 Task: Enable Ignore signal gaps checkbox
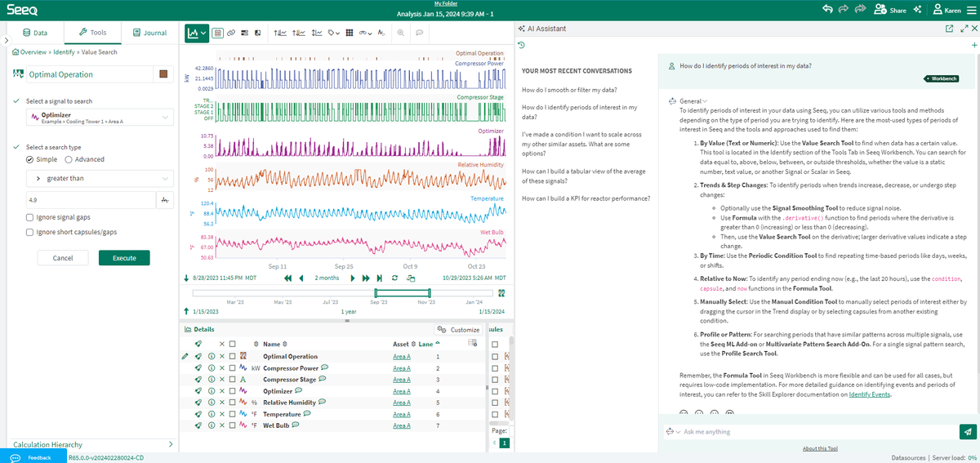point(29,217)
